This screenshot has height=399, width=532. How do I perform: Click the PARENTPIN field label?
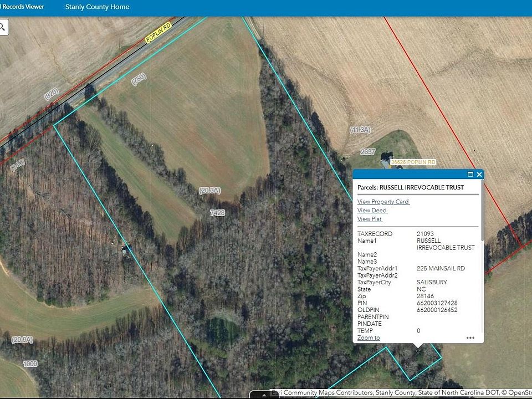(x=373, y=317)
